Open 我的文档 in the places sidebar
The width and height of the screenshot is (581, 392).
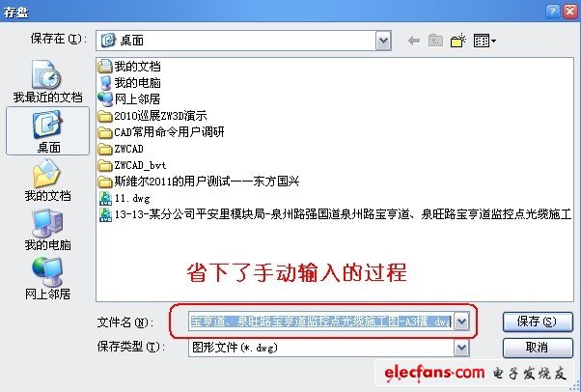(x=48, y=181)
